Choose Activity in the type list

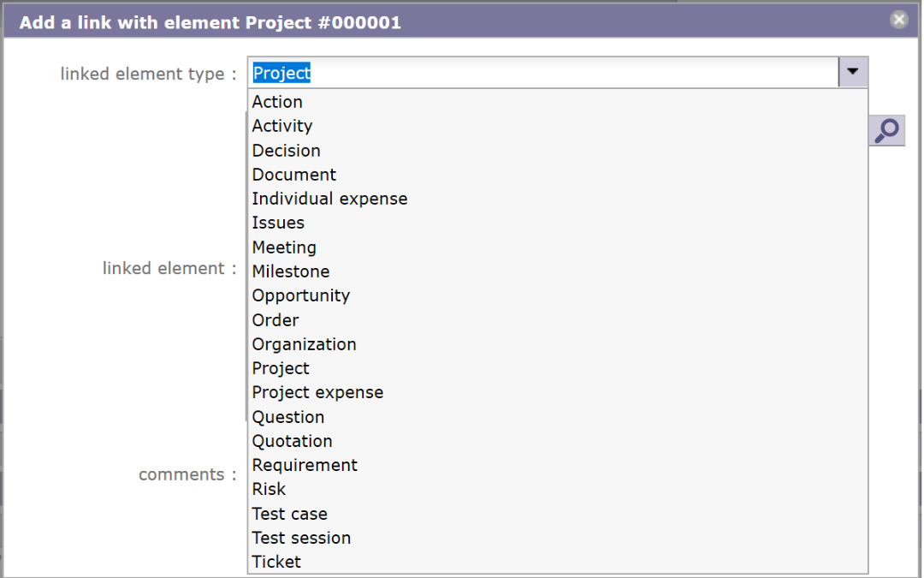[282, 126]
